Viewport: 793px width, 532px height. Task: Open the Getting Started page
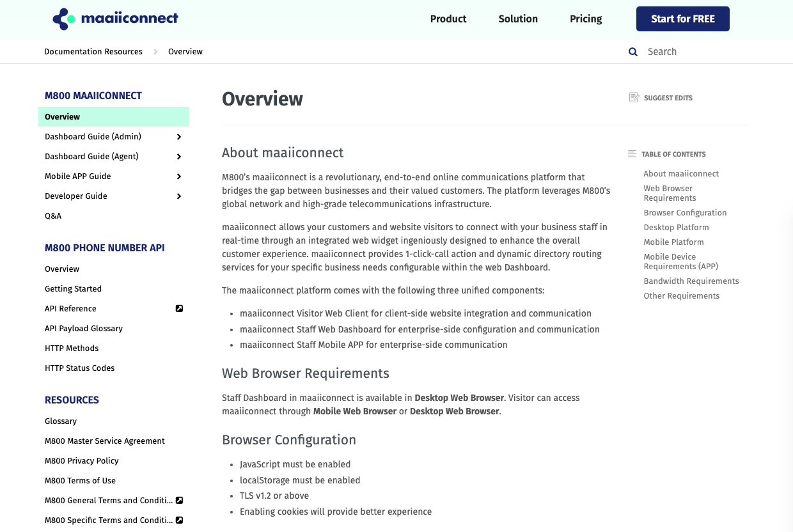click(x=73, y=289)
